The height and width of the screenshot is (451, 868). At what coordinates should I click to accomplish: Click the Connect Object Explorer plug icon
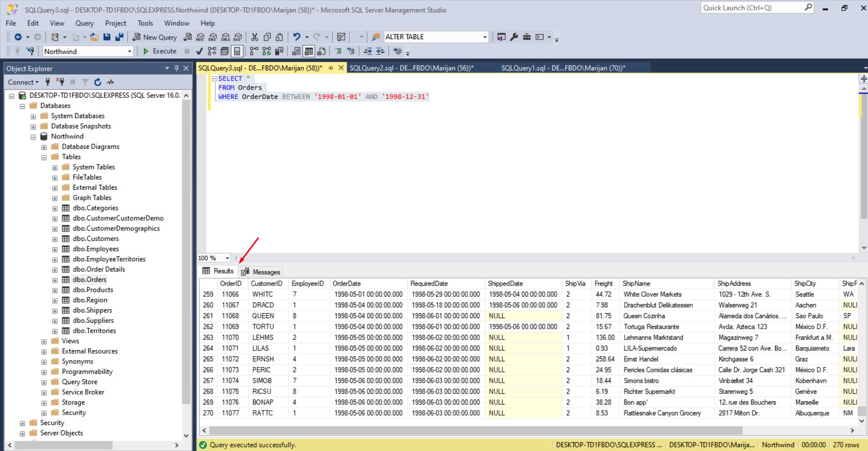(x=47, y=82)
